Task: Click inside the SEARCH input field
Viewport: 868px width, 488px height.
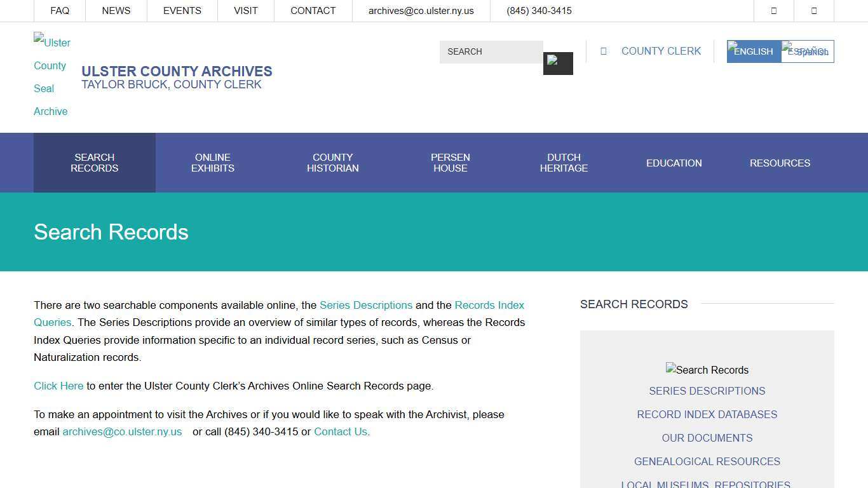Action: point(491,51)
